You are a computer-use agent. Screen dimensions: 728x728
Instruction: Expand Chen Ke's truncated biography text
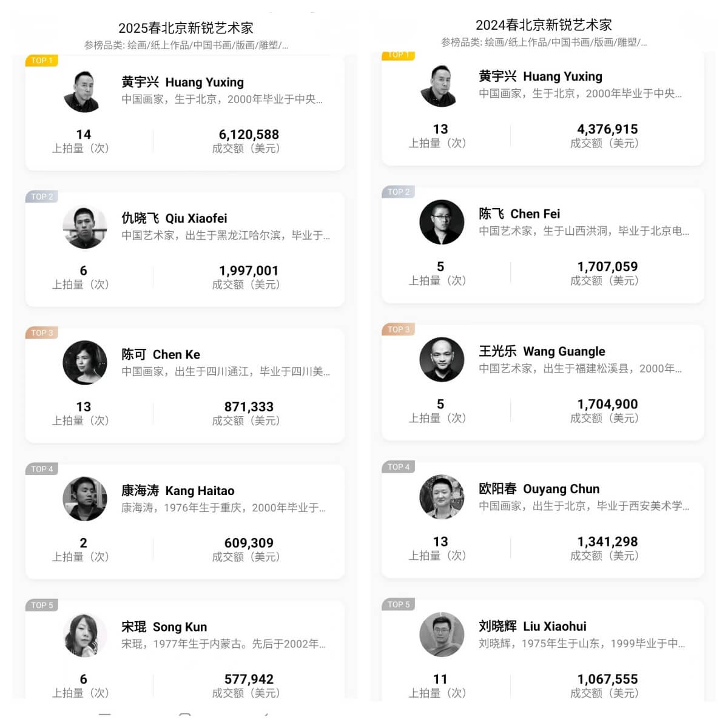(225, 371)
